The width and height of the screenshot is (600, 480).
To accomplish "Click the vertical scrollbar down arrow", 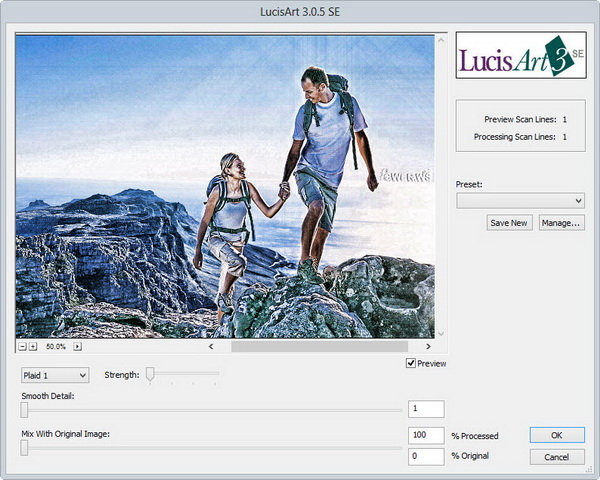I will click(x=441, y=333).
